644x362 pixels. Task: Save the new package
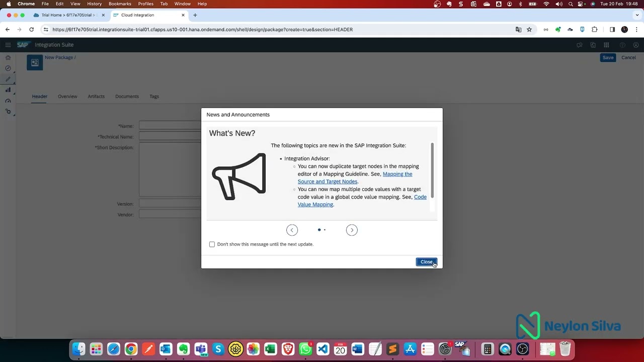[x=608, y=57]
